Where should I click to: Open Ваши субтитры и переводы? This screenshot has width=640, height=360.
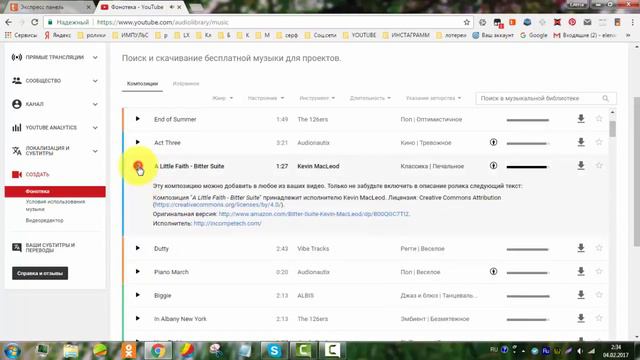click(50, 247)
